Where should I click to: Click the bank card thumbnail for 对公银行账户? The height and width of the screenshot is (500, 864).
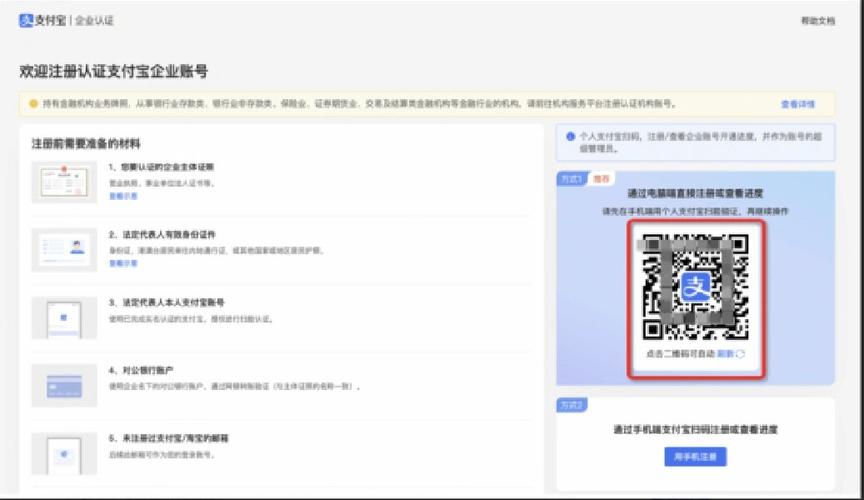[x=64, y=385]
